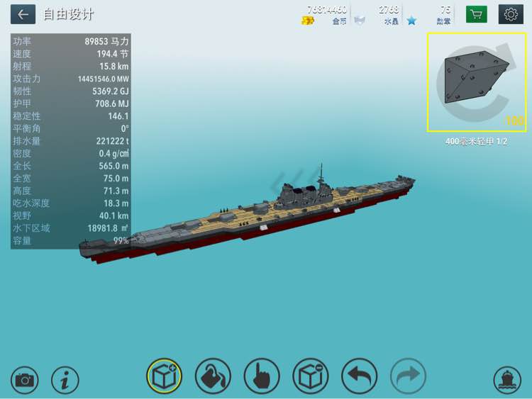532x399 pixels.
Task: Select the remove block tool
Action: (311, 376)
